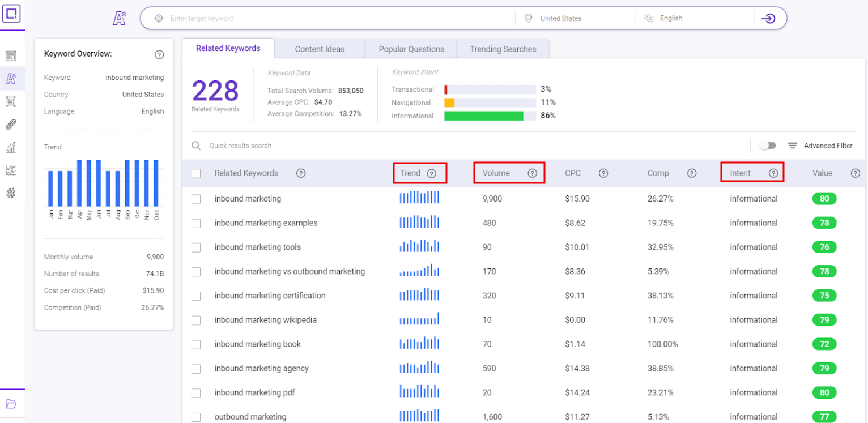Open the English language selector
The height and width of the screenshot is (423, 868).
point(695,18)
